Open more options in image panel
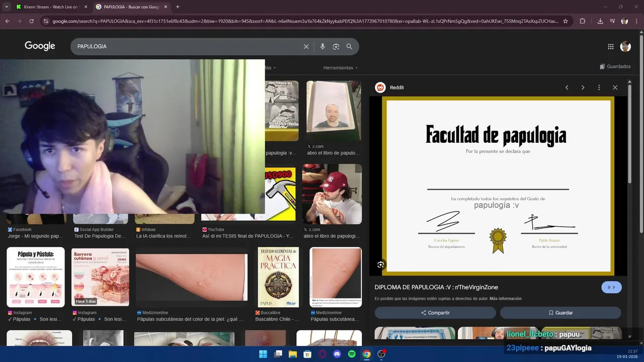 coord(599,87)
